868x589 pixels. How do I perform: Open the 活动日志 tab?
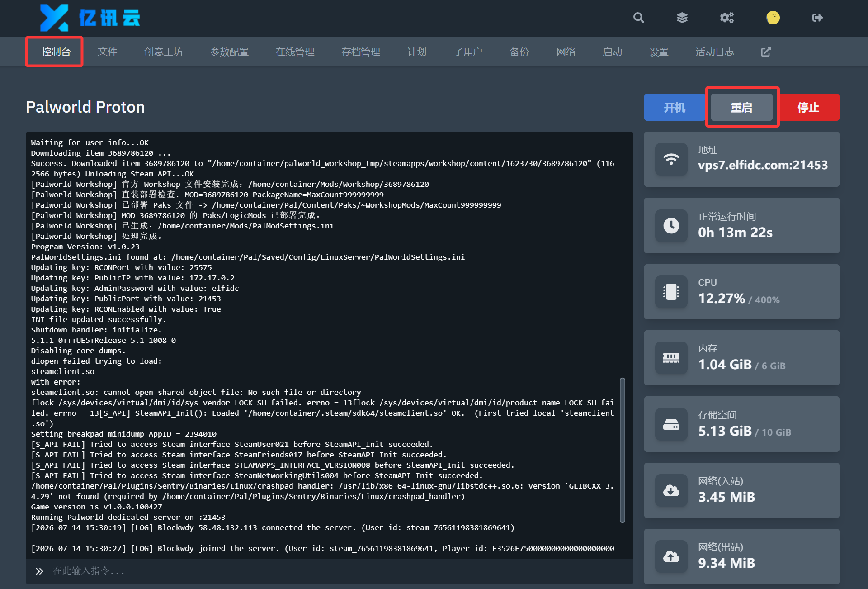click(x=715, y=52)
